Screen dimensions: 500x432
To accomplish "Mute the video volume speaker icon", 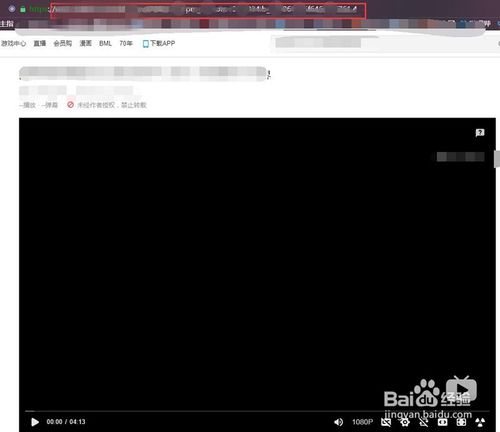I will tap(338, 422).
